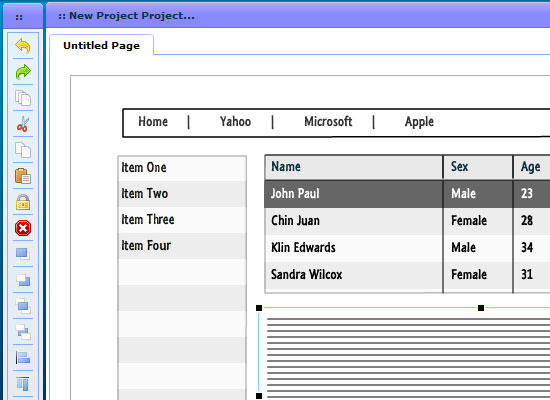550x400 pixels.
Task: Click the Yahoo menu item
Action: click(235, 122)
